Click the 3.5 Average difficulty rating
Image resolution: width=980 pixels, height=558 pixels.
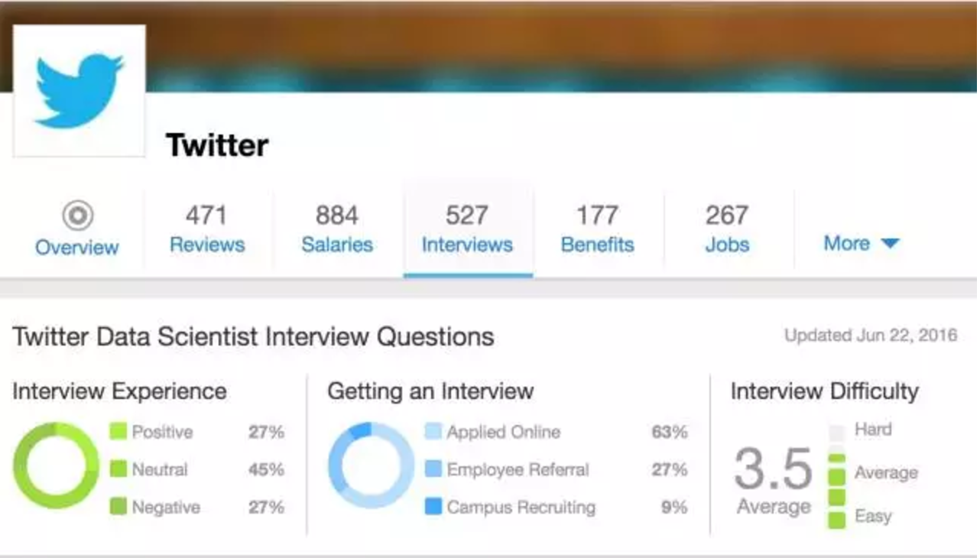[x=774, y=480]
